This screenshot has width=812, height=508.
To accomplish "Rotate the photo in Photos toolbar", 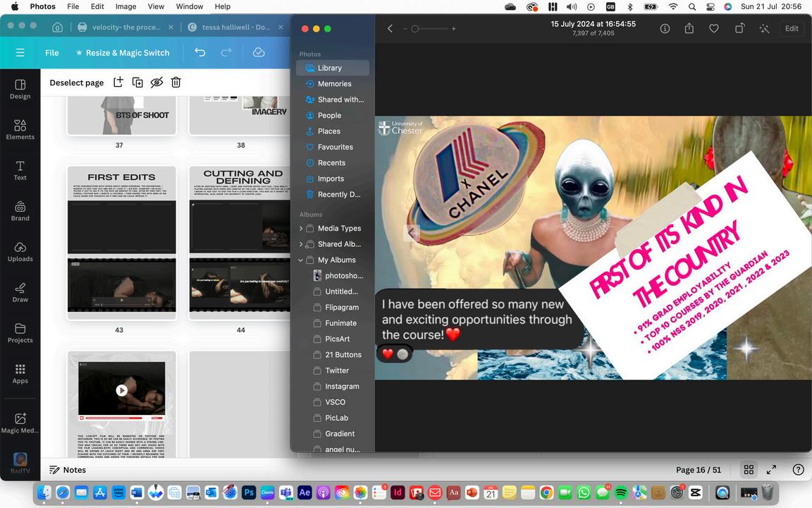I will [739, 28].
